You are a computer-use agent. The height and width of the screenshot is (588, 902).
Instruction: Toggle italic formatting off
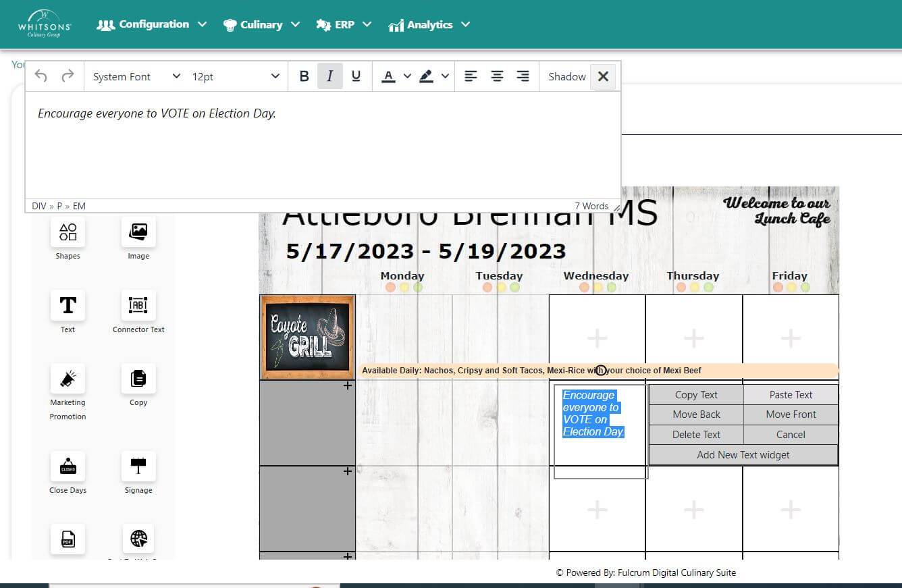[x=329, y=76]
